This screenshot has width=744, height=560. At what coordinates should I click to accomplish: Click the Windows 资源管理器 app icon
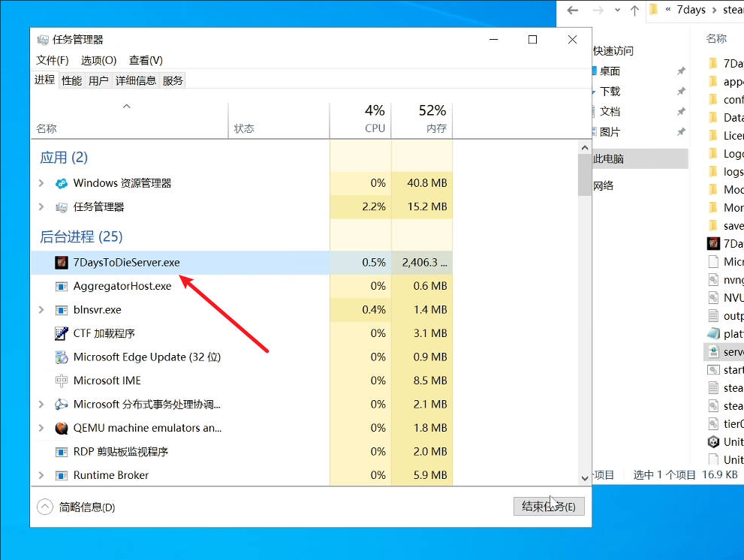tap(62, 183)
